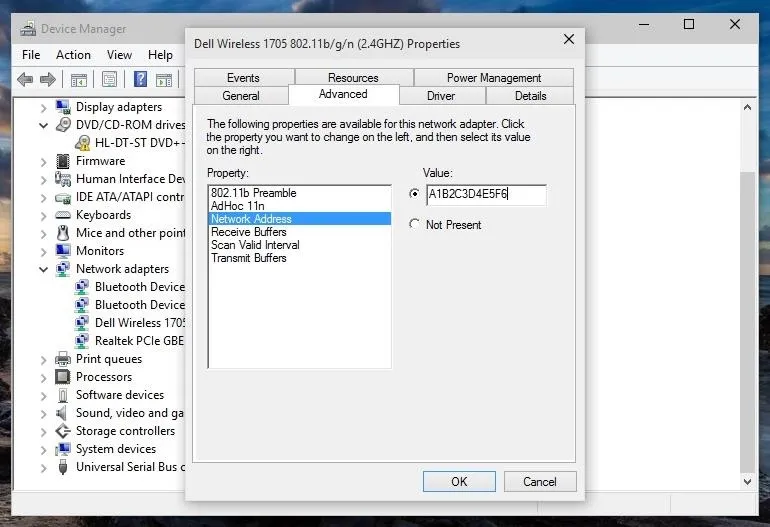The image size is (770, 527).
Task: Click the Software devices icon
Action: tap(63, 395)
